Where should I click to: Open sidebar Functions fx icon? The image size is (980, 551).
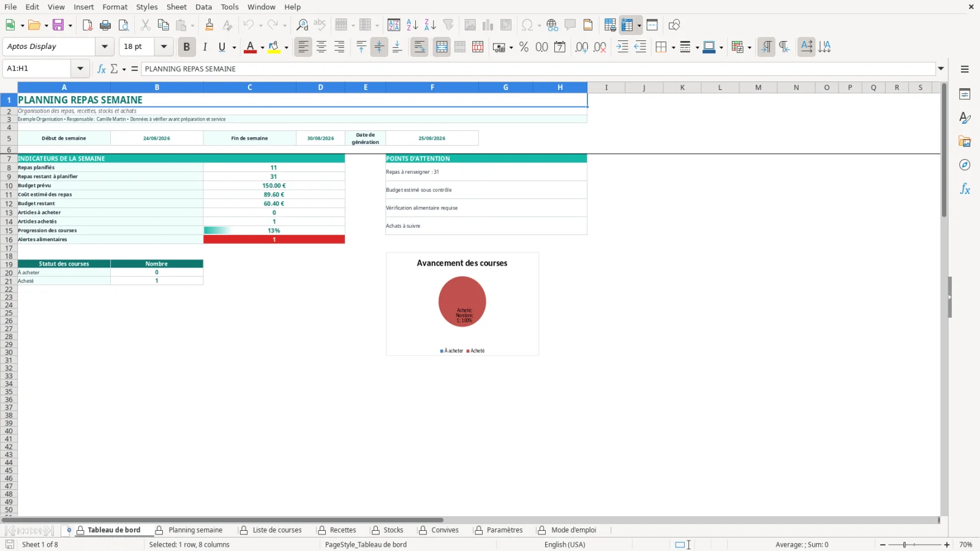click(965, 189)
